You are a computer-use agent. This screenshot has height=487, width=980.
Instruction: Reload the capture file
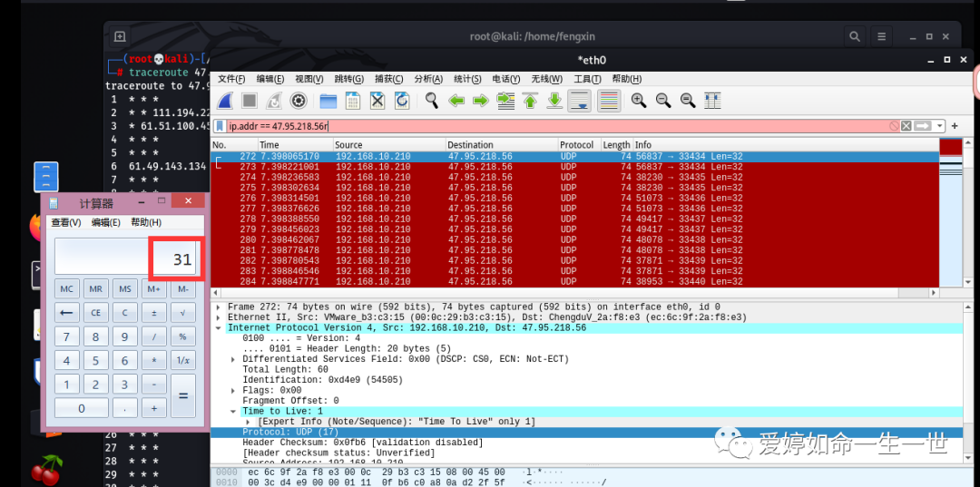[x=402, y=101]
